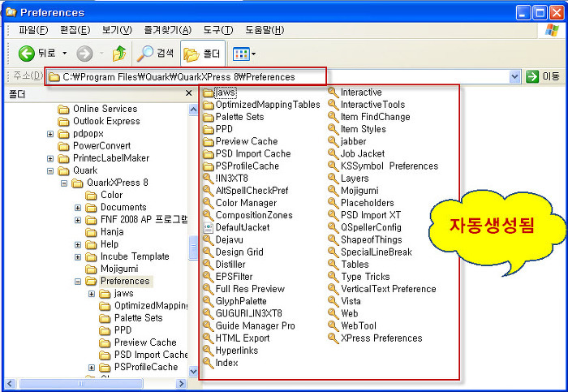
Task: Select the SpecialLineBreak file name
Action: point(377,252)
